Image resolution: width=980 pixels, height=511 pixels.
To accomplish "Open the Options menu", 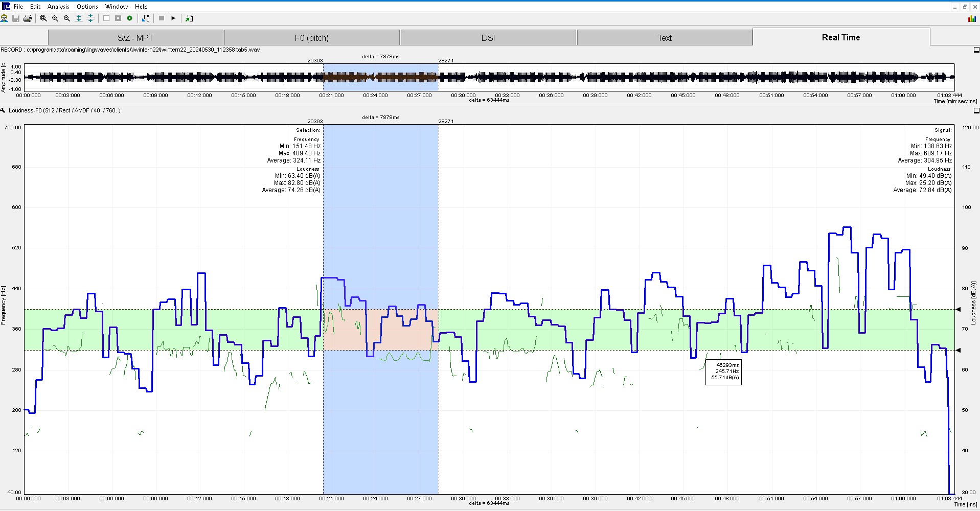I will (87, 7).
